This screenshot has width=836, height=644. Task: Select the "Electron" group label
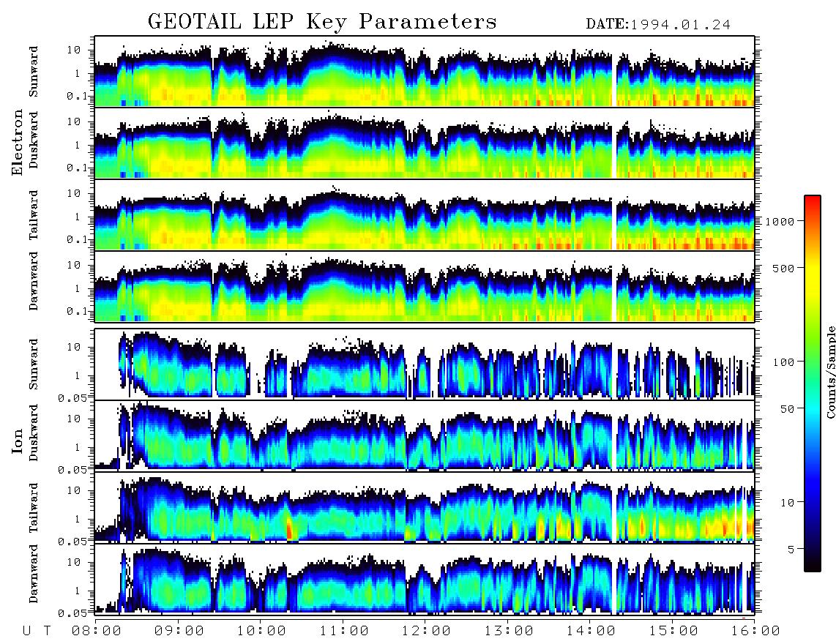[x=17, y=142]
